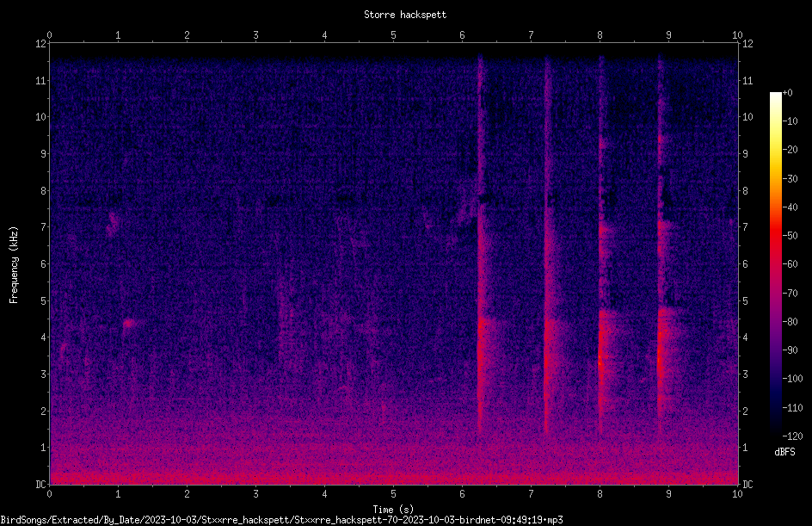Screen dimensions: 812x526
Task: Click the faint chirp near 1 second, 7 kHz
Action: (113, 225)
